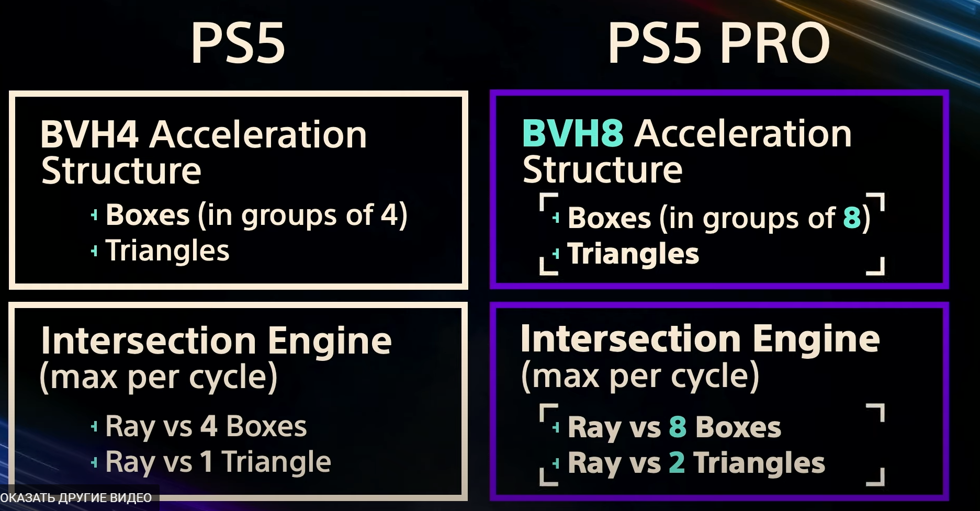Viewport: 980px width, 511px height.
Task: Click the "Ray vs 2 Triangles" text
Action: 696,463
